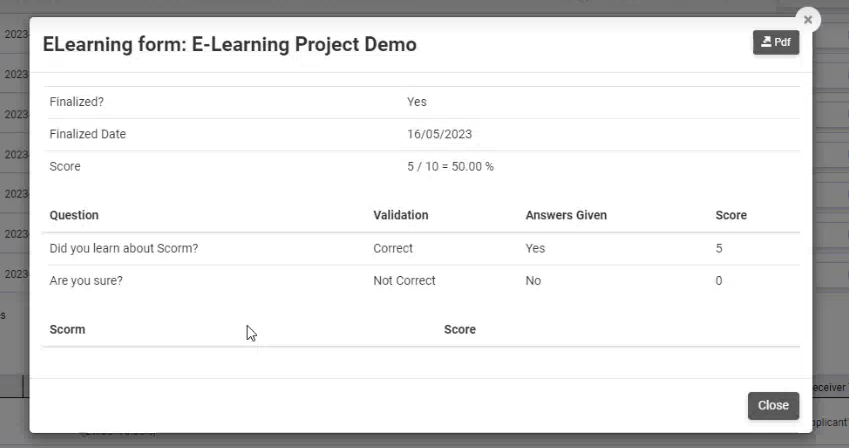Click the Score column header in the questions table
Screen dimensions: 849x448
(x=731, y=215)
